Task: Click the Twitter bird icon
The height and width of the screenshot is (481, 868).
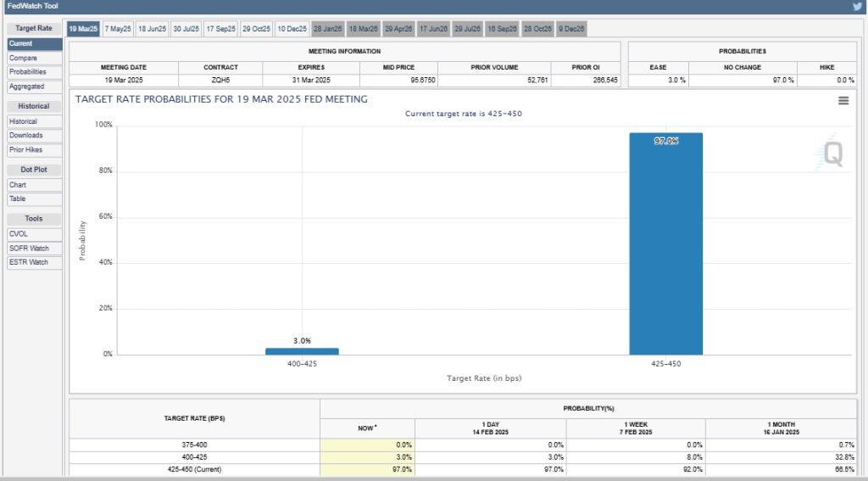Action: [x=857, y=7]
